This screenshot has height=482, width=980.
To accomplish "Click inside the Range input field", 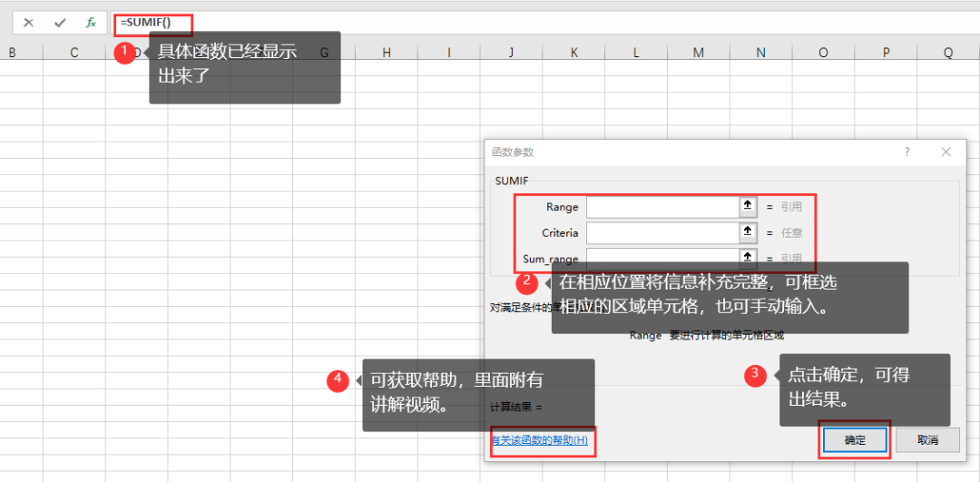I will click(x=663, y=206).
